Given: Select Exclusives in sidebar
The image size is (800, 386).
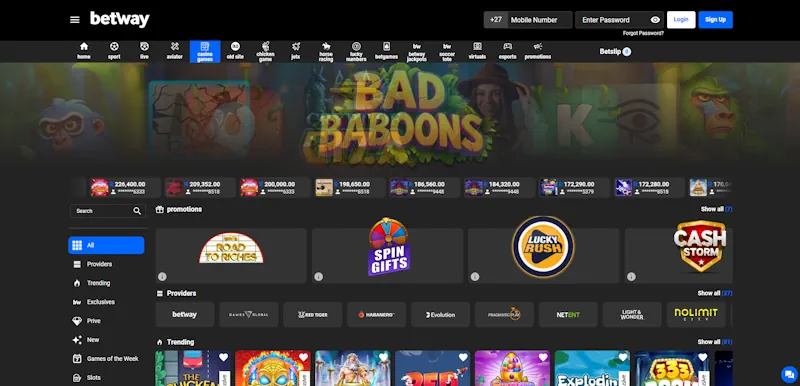Looking at the screenshot, I should pos(106,302).
